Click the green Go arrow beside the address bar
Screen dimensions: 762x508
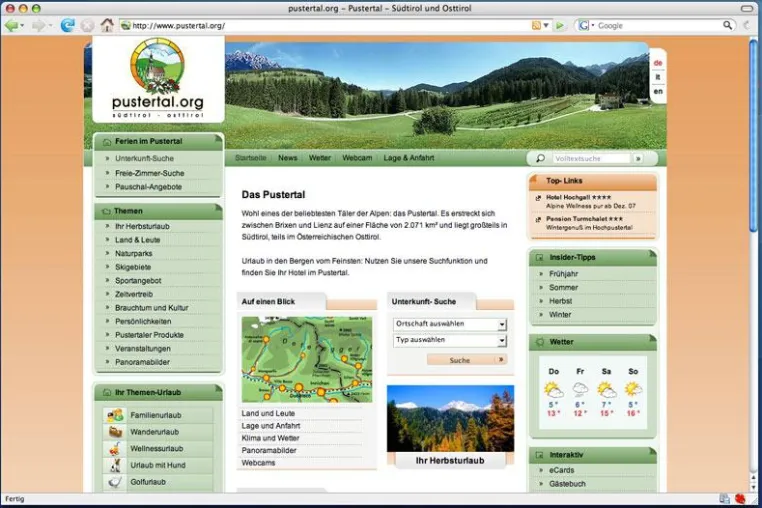point(560,25)
